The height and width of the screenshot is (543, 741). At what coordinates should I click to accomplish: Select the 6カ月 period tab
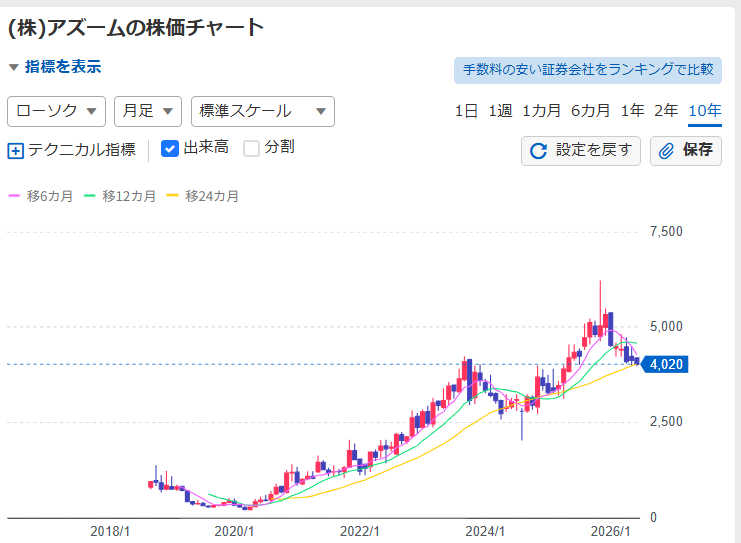(x=590, y=111)
